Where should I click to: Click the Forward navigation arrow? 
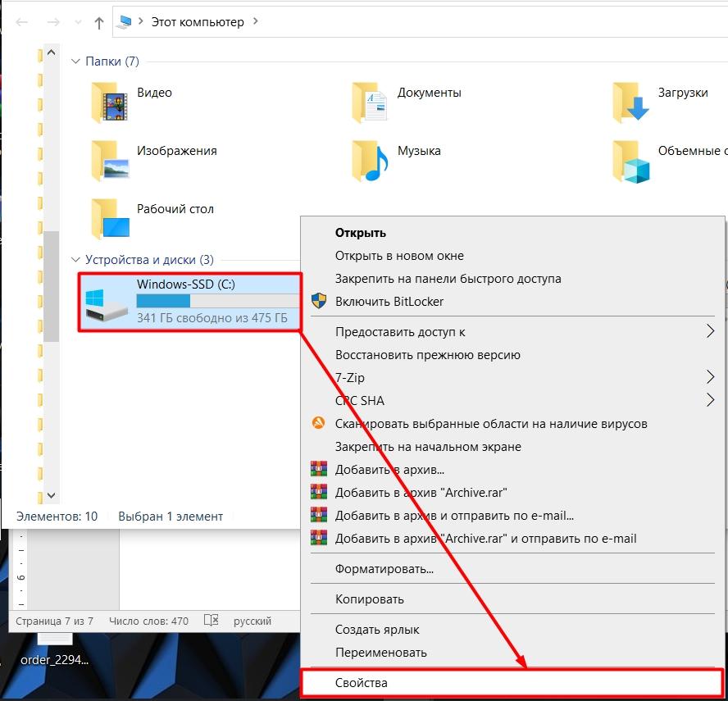pyautogui.click(x=53, y=22)
